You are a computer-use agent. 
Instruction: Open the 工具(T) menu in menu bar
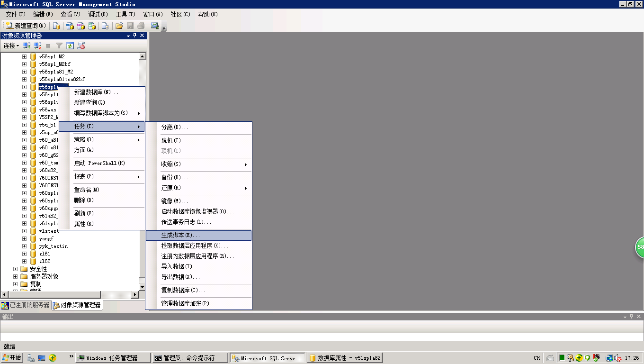click(x=125, y=14)
